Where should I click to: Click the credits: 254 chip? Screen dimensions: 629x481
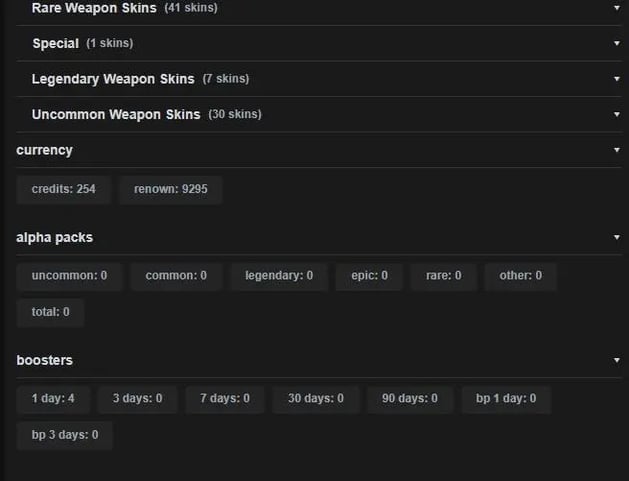63,189
